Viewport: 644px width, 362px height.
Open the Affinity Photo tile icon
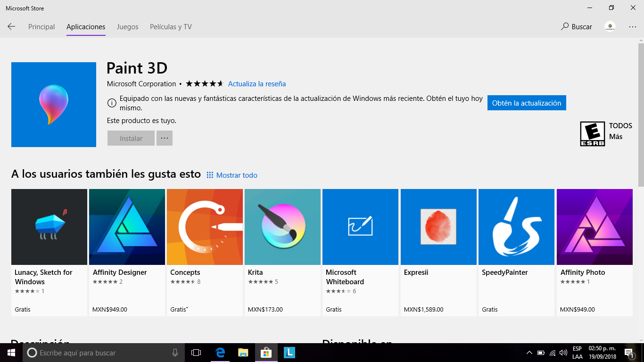click(x=594, y=227)
